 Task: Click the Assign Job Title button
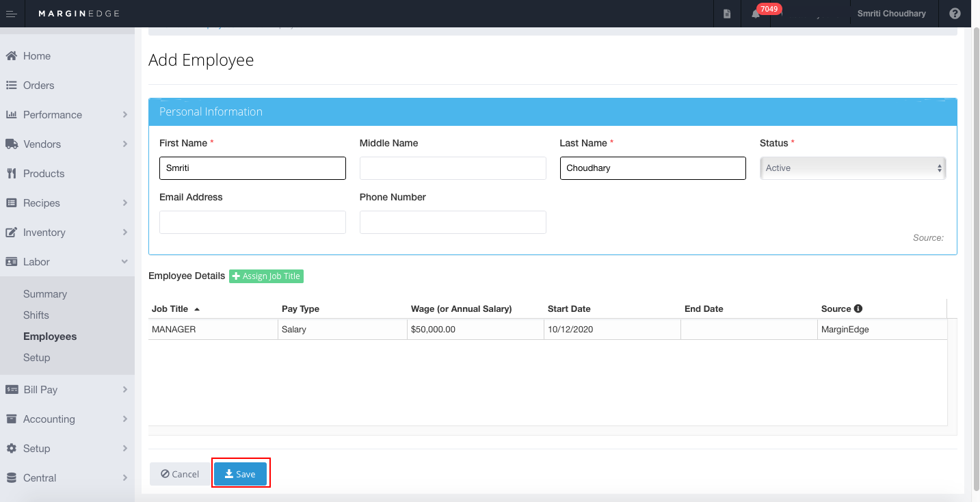click(x=266, y=276)
